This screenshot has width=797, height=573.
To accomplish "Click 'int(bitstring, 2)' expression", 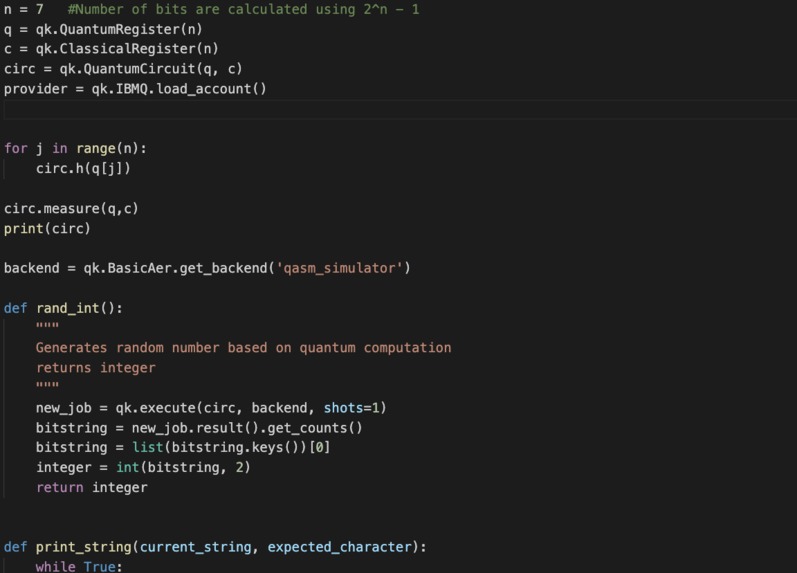I will click(183, 467).
